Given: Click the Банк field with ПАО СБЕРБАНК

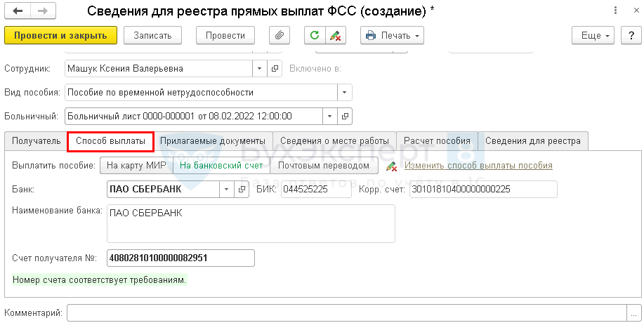Looking at the screenshot, I should click(x=163, y=189).
